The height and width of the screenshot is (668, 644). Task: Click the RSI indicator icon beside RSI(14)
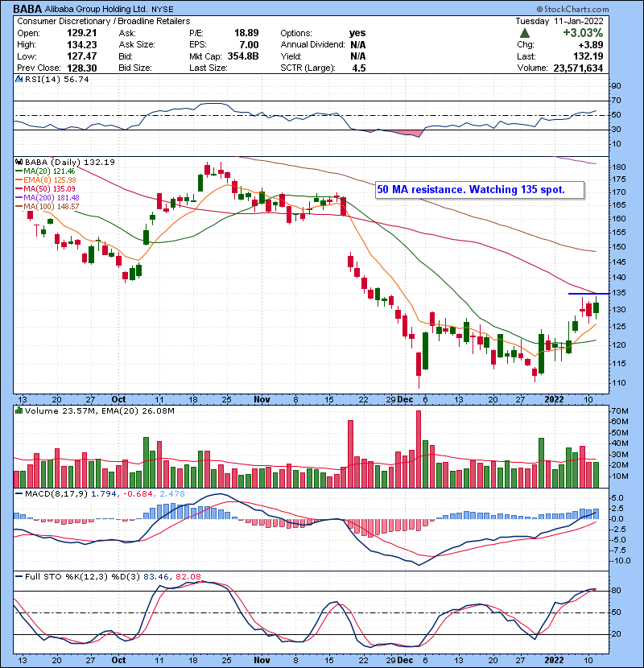(19, 79)
